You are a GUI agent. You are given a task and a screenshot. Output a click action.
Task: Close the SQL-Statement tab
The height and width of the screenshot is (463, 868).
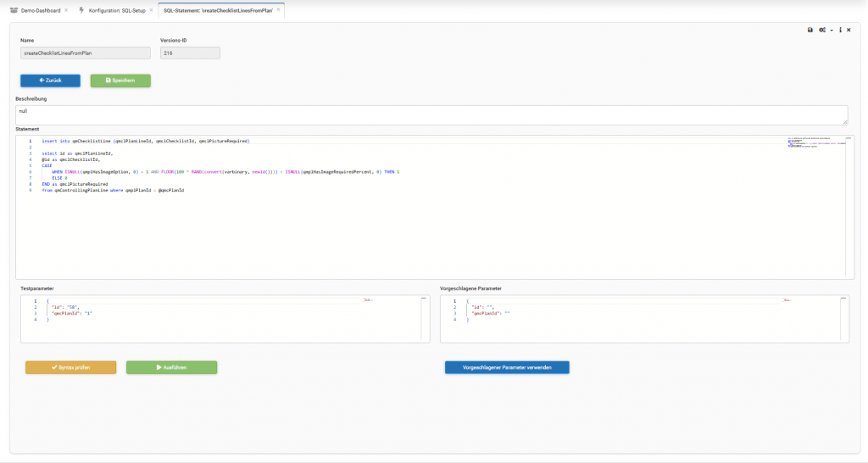(x=278, y=10)
